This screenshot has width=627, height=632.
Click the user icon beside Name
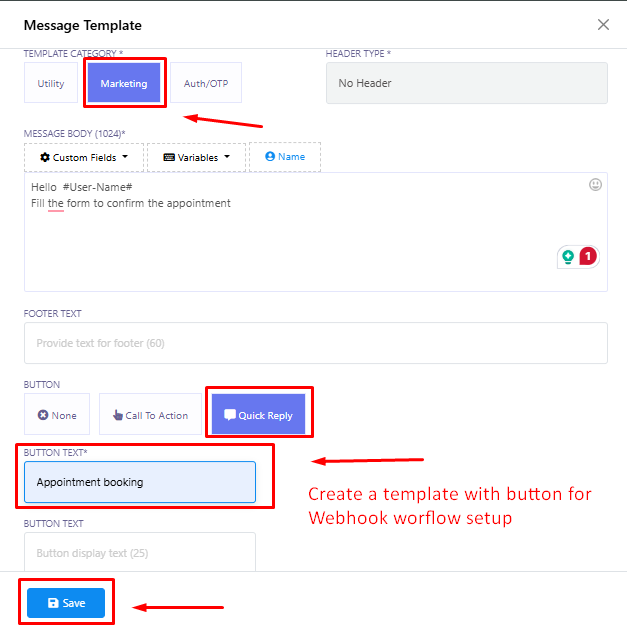click(x=270, y=156)
